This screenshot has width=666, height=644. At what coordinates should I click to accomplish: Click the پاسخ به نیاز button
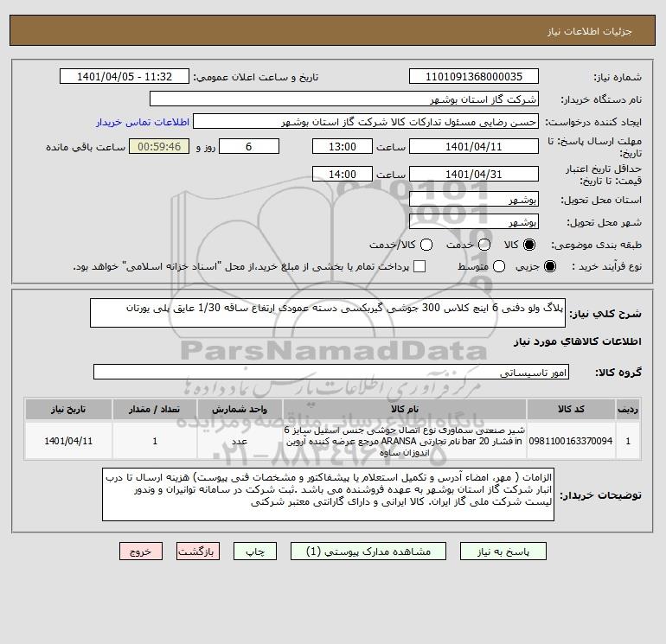point(503,552)
